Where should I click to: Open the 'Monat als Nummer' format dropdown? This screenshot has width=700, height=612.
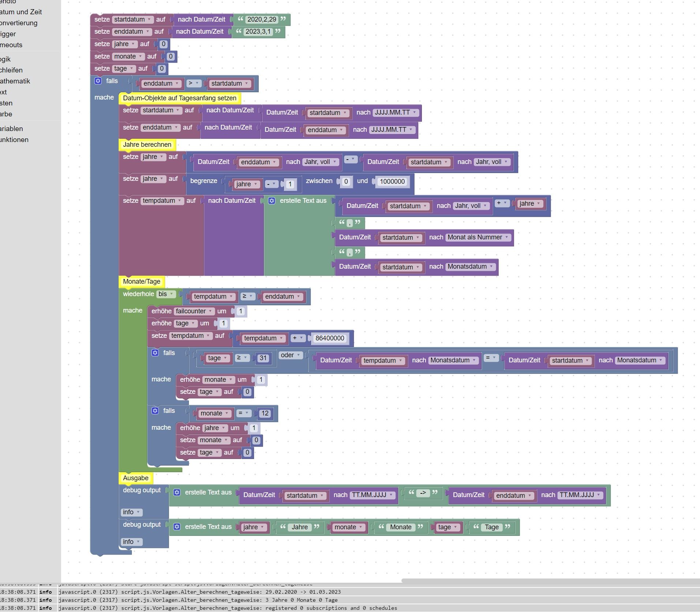(x=478, y=237)
